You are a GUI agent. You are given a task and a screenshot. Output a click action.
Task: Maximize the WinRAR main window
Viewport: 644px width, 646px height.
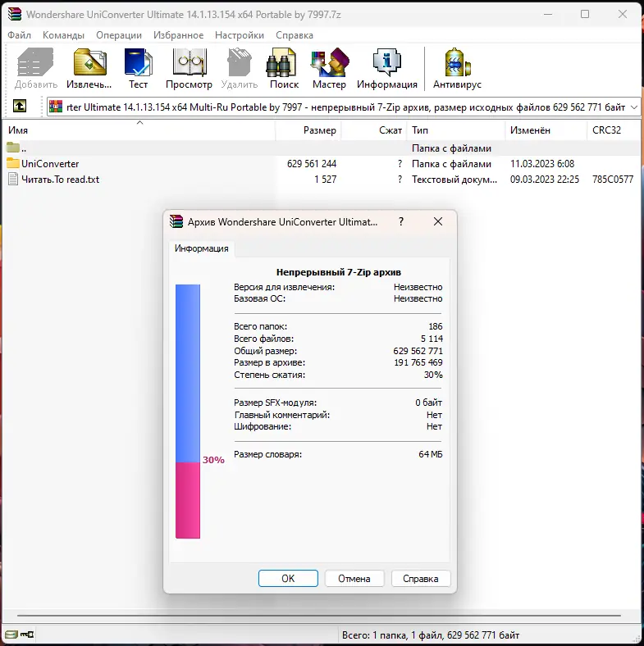tap(585, 14)
